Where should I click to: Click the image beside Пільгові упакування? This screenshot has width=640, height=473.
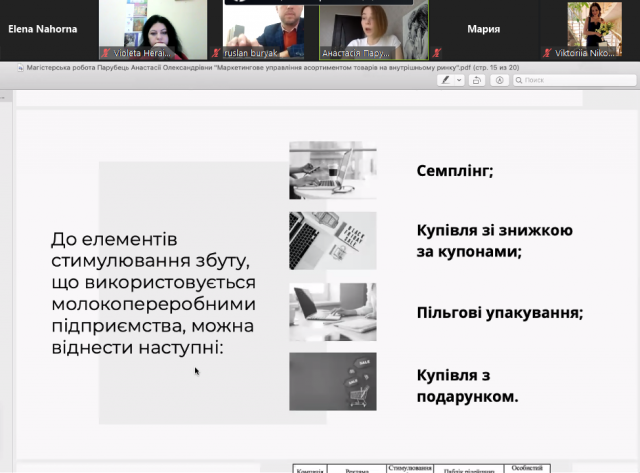click(332, 311)
